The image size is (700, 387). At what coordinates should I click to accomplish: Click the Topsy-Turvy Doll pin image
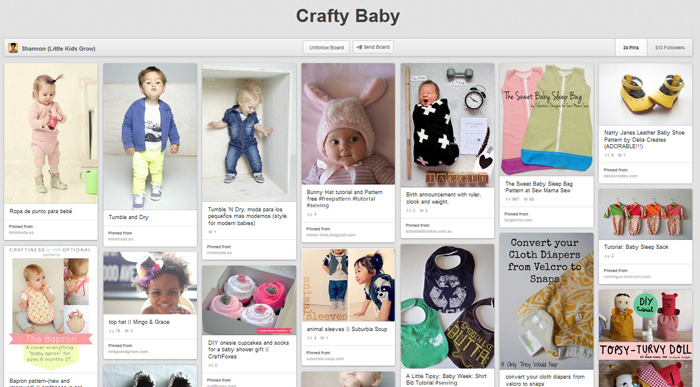[646, 338]
